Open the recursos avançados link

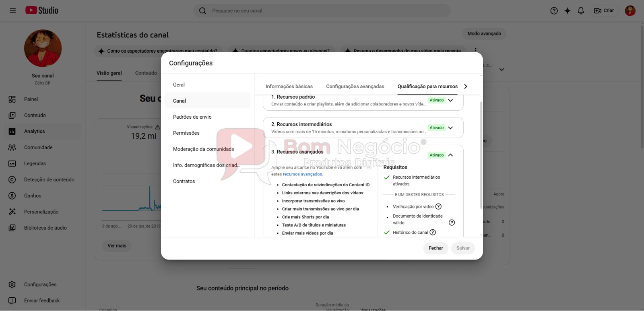[302, 174]
